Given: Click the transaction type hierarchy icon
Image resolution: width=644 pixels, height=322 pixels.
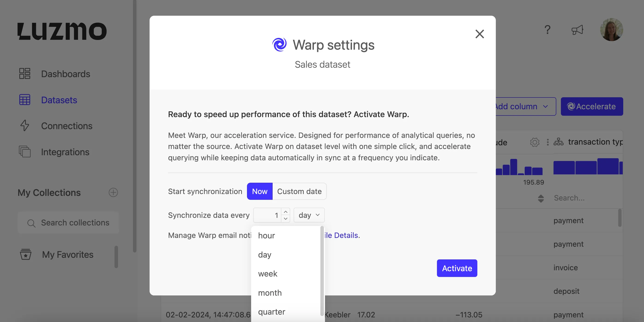Looking at the screenshot, I should tap(558, 142).
